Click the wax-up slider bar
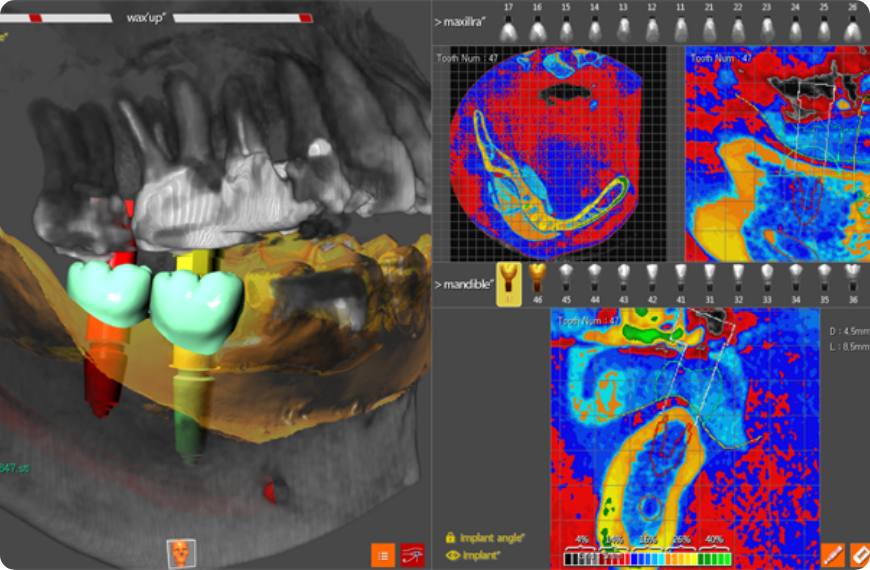This screenshot has height=570, width=870. click(244, 17)
